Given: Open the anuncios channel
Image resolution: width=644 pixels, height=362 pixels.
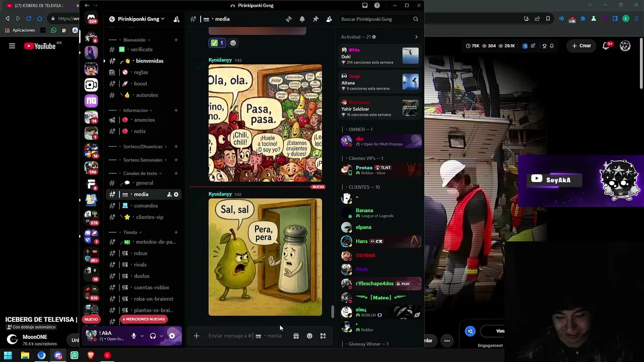Looking at the screenshot, I should point(144,120).
